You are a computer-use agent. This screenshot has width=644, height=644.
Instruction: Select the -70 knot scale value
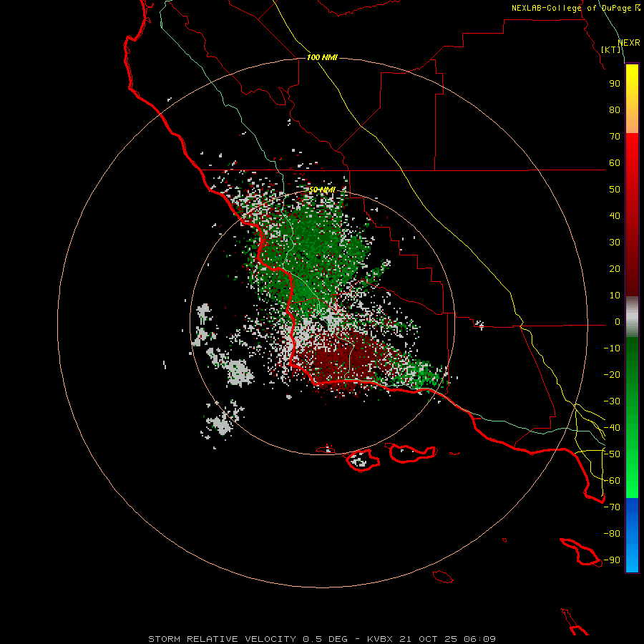pyautogui.click(x=612, y=507)
